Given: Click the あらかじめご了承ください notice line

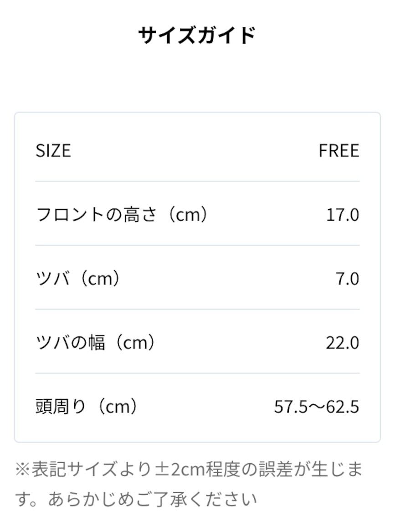Looking at the screenshot, I should (152, 499).
